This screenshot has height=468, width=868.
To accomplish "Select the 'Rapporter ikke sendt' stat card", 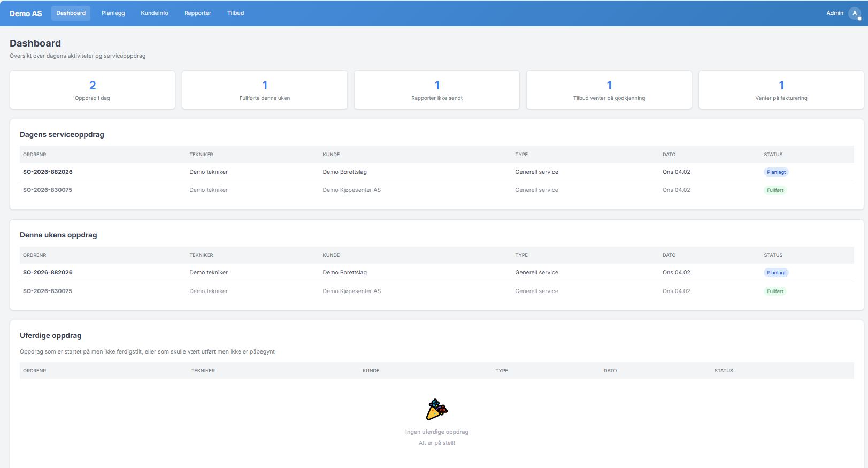I will [437, 90].
